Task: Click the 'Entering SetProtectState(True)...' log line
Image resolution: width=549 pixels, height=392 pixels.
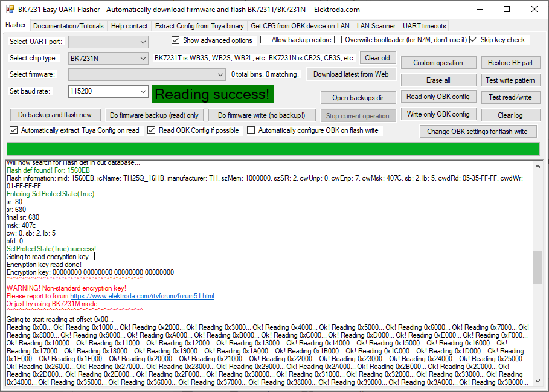Action: pos(53,194)
